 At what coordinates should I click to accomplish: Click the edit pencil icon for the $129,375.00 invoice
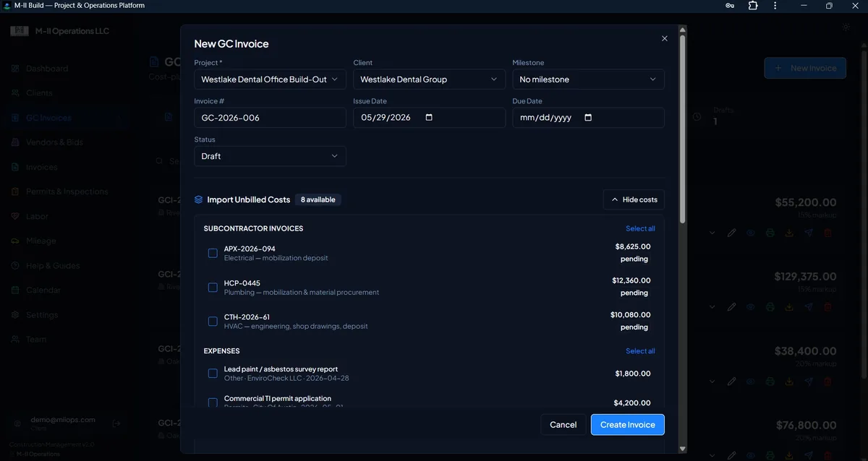click(x=731, y=307)
